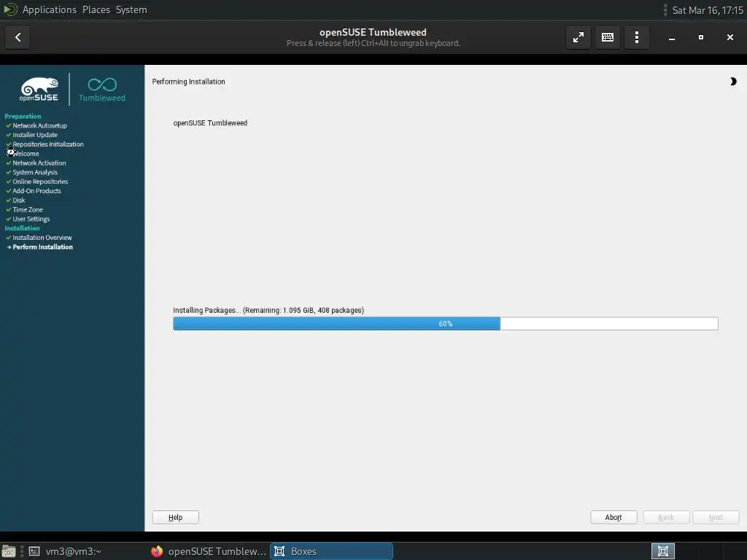Click the openSUSE Tumbleweed label in installer
This screenshot has width=747, height=560.
pos(210,122)
